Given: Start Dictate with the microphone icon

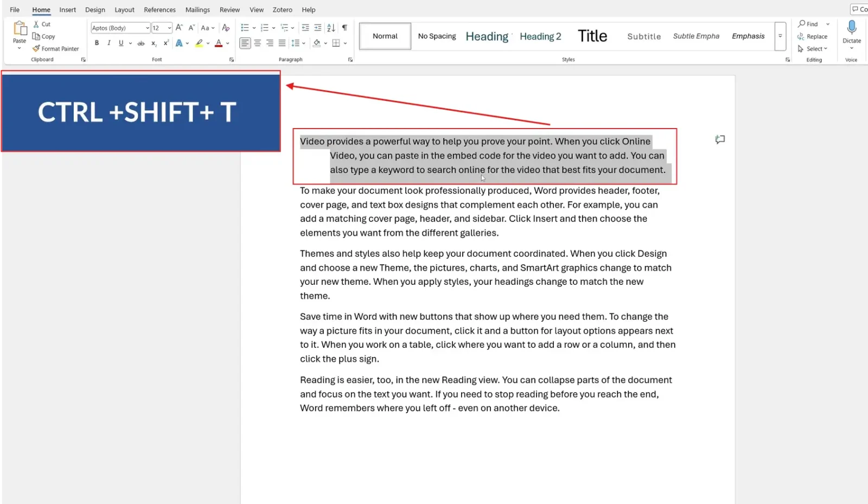Looking at the screenshot, I should pos(852,28).
